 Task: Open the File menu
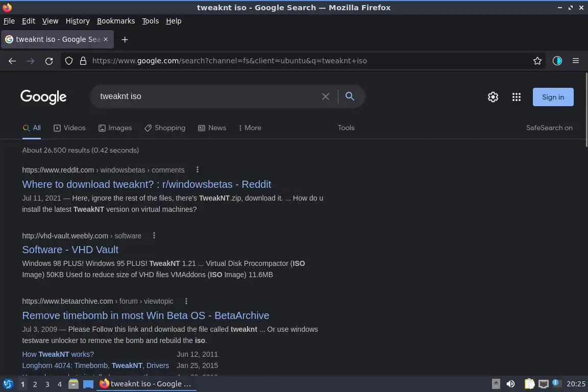click(x=9, y=21)
